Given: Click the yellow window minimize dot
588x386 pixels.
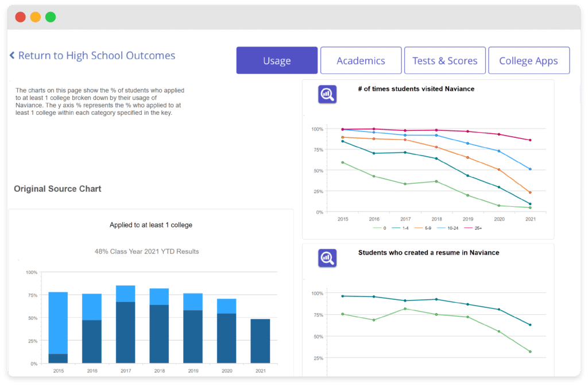Looking at the screenshot, I should click(x=36, y=17).
